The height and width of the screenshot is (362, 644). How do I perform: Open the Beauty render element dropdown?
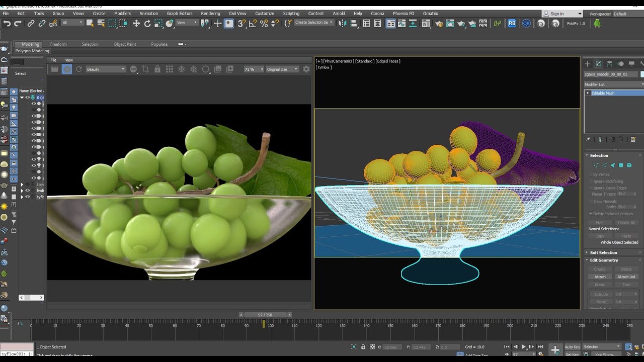pos(105,69)
